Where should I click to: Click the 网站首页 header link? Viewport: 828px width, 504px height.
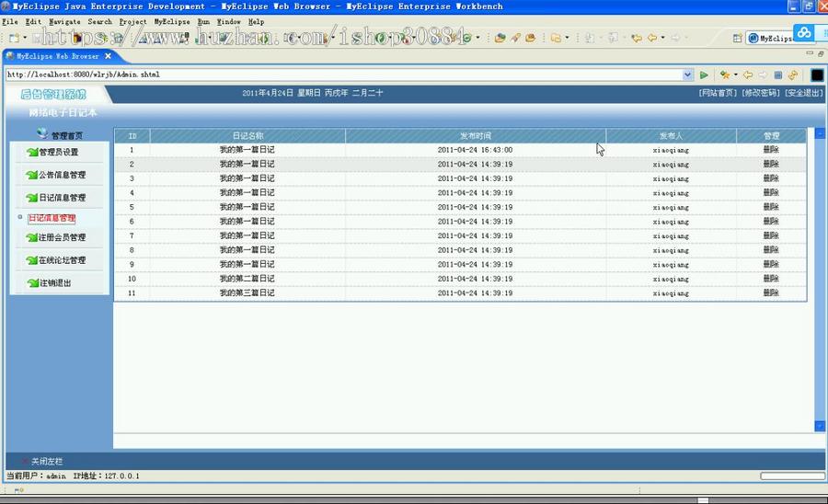point(718,93)
